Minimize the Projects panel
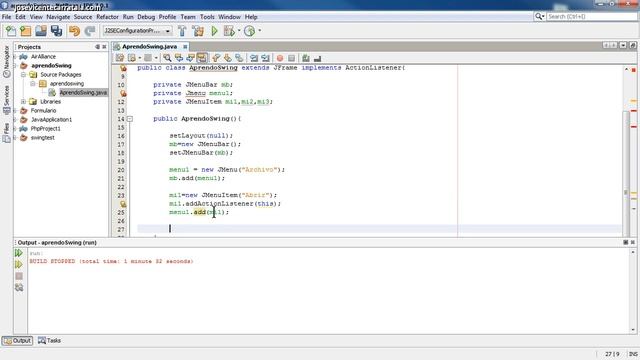The image size is (640, 360). click(x=97, y=47)
